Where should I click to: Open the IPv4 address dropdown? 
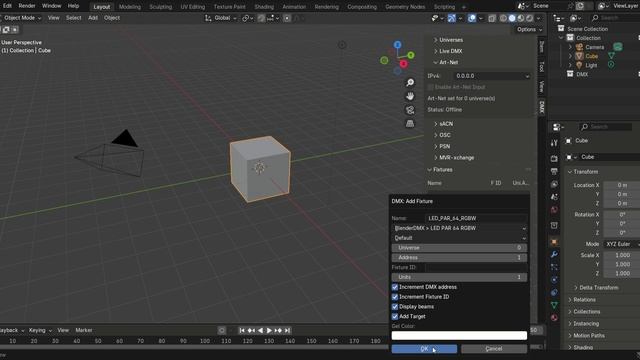[x=492, y=76]
